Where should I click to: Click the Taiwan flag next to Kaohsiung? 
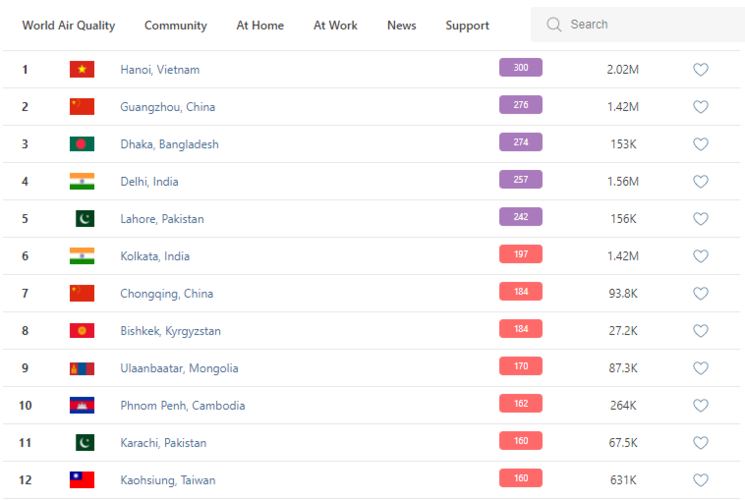[x=82, y=480]
